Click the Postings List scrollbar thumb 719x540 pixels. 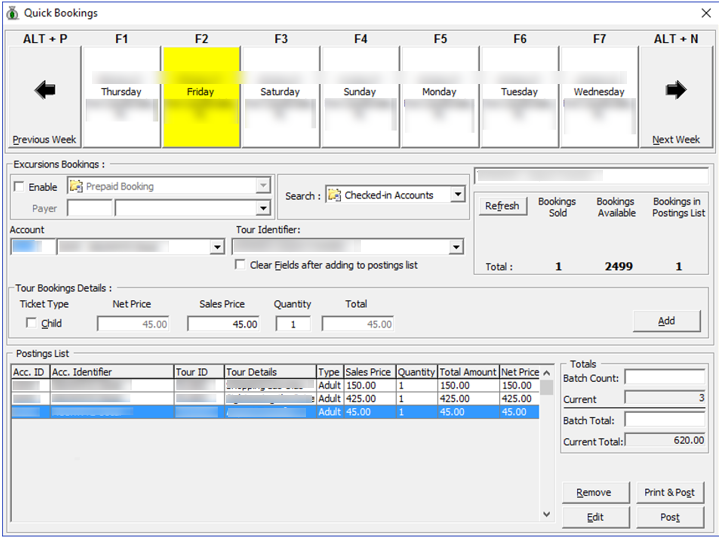point(547,387)
